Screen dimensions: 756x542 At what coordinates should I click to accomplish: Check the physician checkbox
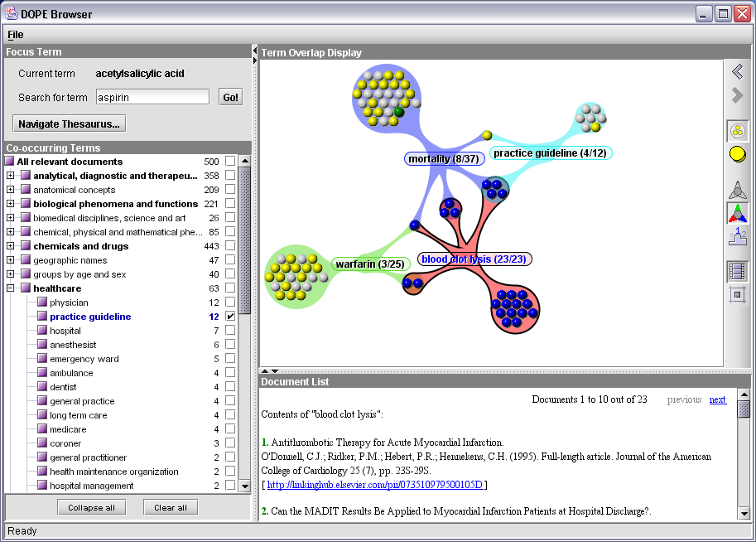coord(230,302)
